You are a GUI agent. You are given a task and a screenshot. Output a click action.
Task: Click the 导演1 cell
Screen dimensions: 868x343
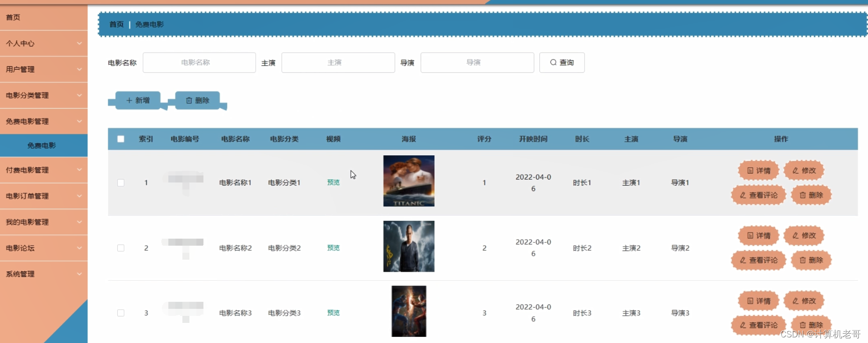click(x=680, y=183)
